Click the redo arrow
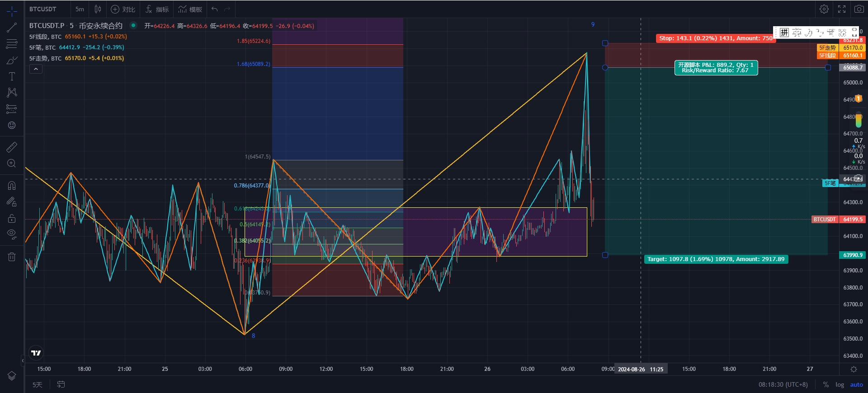 click(227, 9)
